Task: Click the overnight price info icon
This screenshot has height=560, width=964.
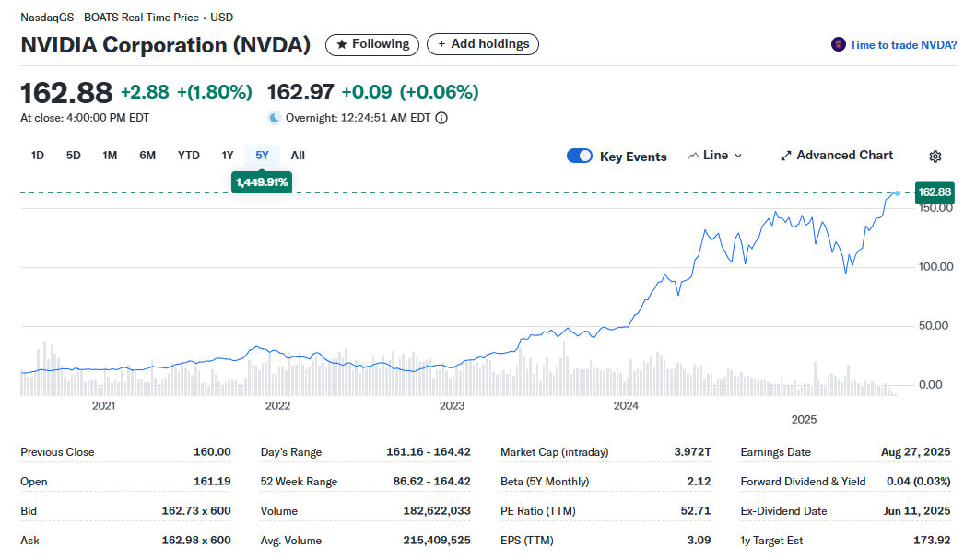Action: pos(441,118)
